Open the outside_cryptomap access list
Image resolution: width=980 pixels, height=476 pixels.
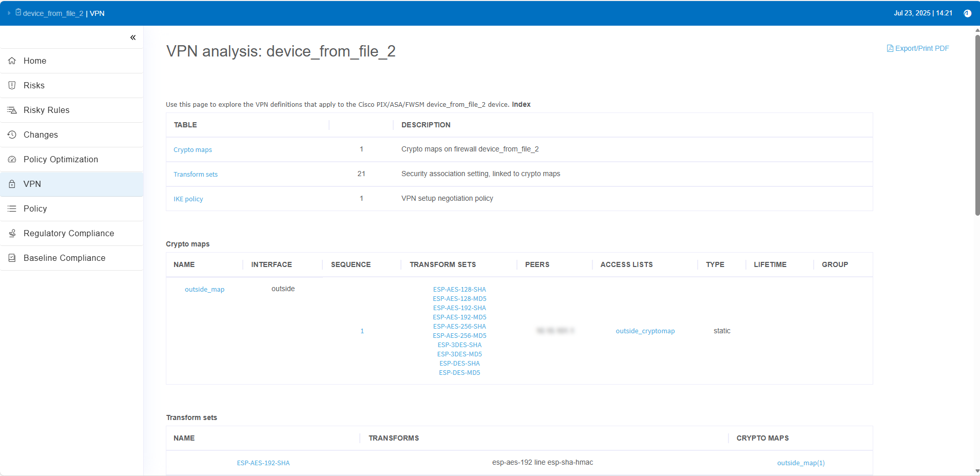pyautogui.click(x=645, y=331)
